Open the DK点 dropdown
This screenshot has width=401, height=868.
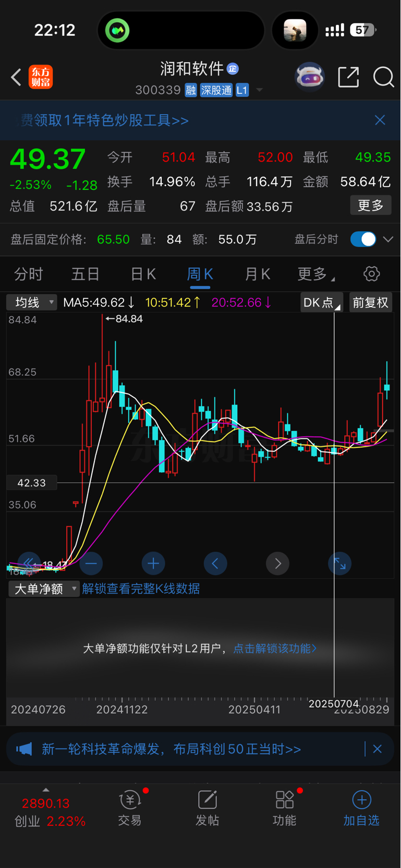321,302
